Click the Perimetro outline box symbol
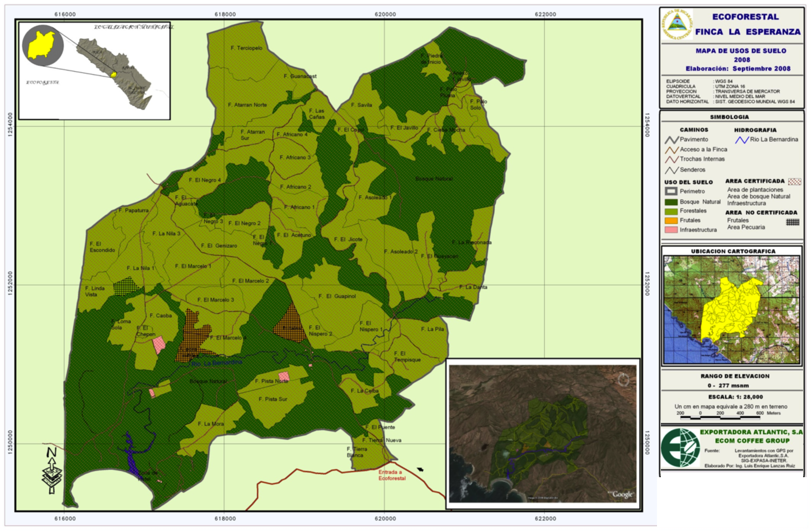This screenshot has height=532, width=812. pyautogui.click(x=671, y=191)
